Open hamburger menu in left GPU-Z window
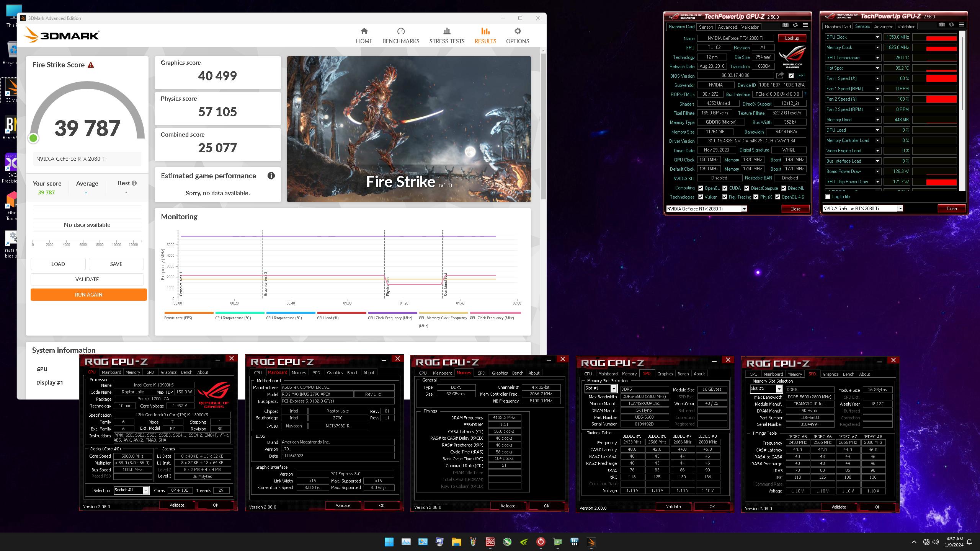 point(805,25)
